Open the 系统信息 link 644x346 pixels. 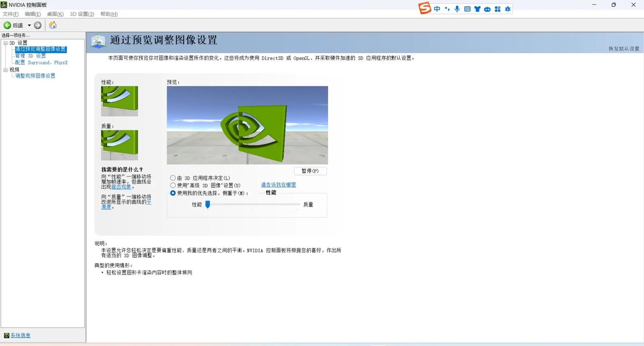(x=21, y=336)
